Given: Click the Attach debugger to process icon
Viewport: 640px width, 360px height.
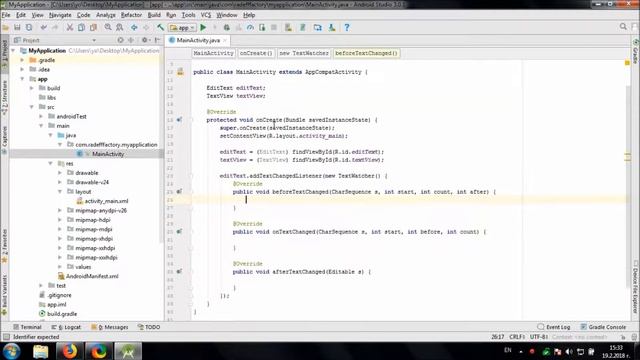Looking at the screenshot, I should [262, 27].
